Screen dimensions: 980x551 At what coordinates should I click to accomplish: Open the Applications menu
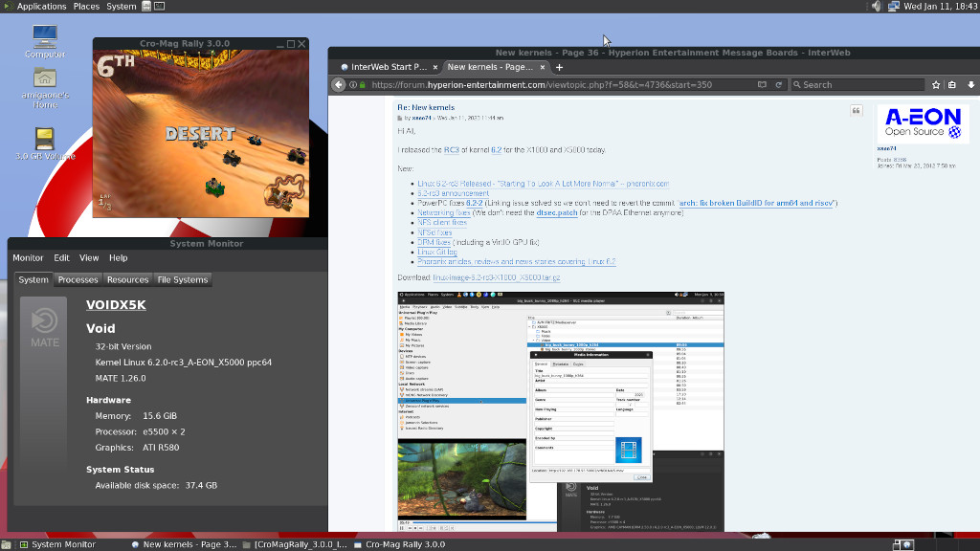coord(41,7)
